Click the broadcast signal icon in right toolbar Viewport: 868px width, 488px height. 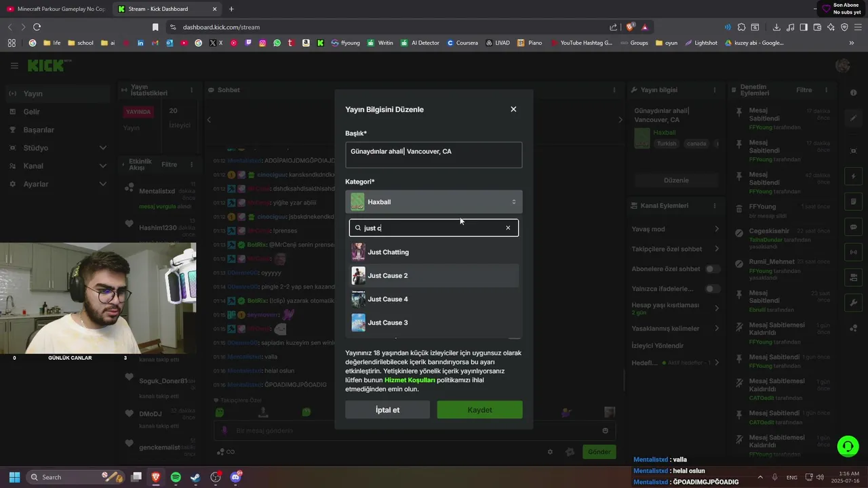pos(853,252)
